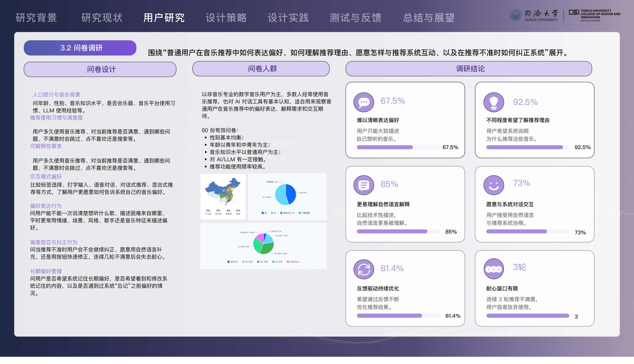Click the heading 偏差容忍与纠正行为

[x=54, y=242]
